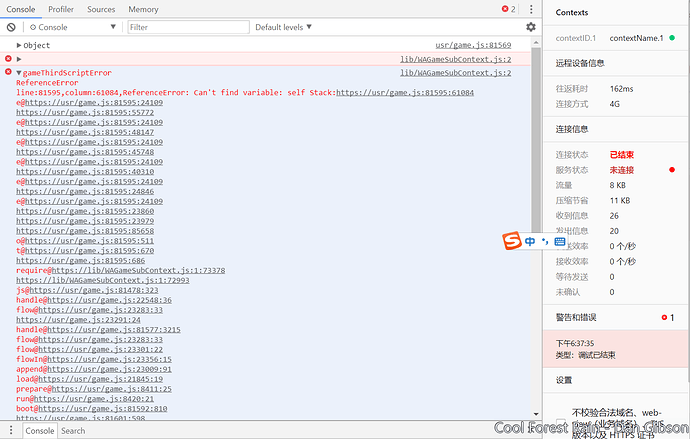The height and width of the screenshot is (439, 690).
Task: Click the 4G connection type value
Action: click(x=615, y=104)
